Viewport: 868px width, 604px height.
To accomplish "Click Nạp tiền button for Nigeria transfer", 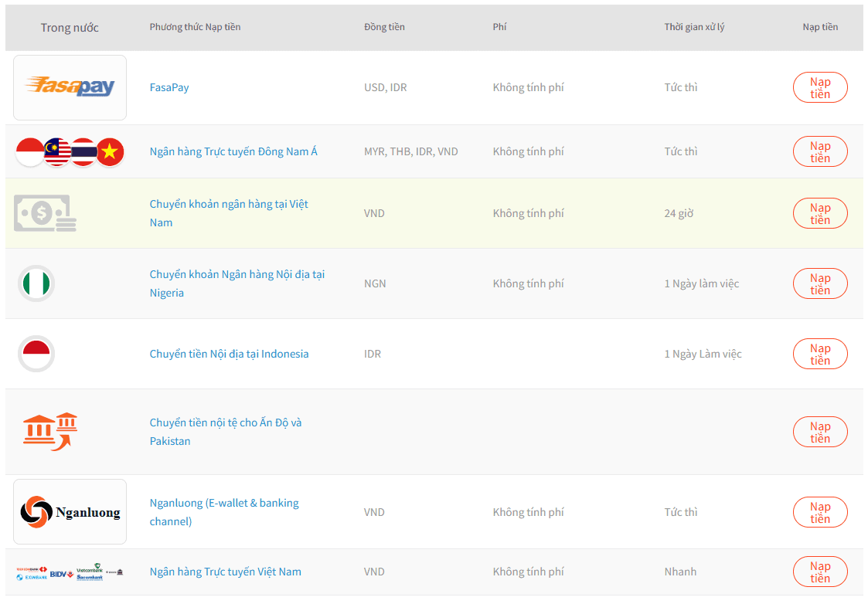I will (x=820, y=283).
